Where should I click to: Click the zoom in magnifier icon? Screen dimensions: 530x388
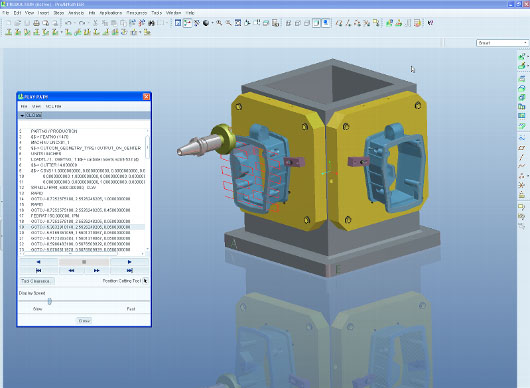point(219,23)
